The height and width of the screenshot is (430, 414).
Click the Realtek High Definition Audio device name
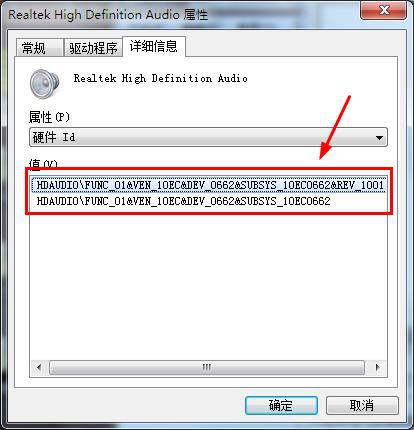tap(160, 79)
